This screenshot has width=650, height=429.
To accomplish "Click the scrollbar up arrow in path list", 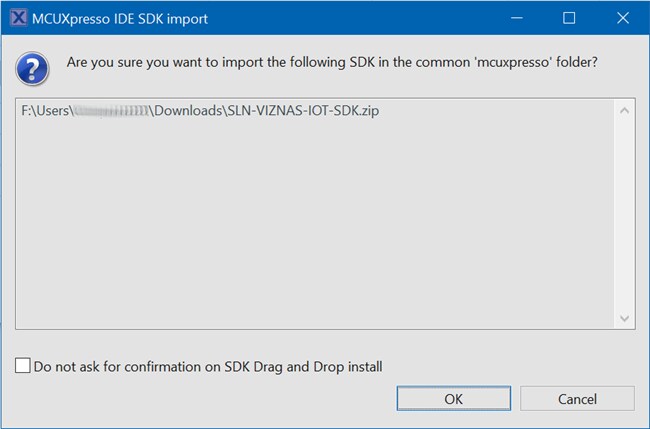I will click(x=625, y=110).
